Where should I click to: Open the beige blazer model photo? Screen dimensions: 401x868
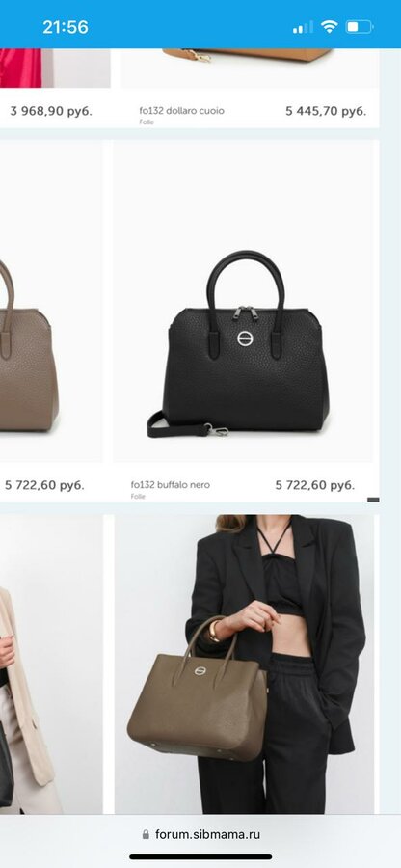pos(51,665)
